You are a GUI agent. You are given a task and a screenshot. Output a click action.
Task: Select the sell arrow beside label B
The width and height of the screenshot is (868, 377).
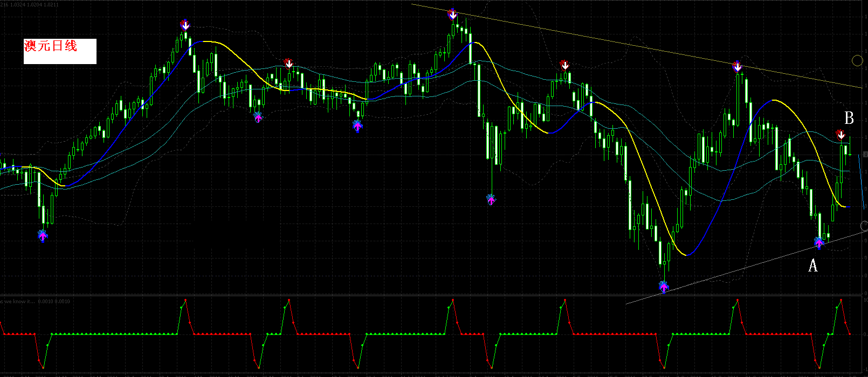coord(841,135)
